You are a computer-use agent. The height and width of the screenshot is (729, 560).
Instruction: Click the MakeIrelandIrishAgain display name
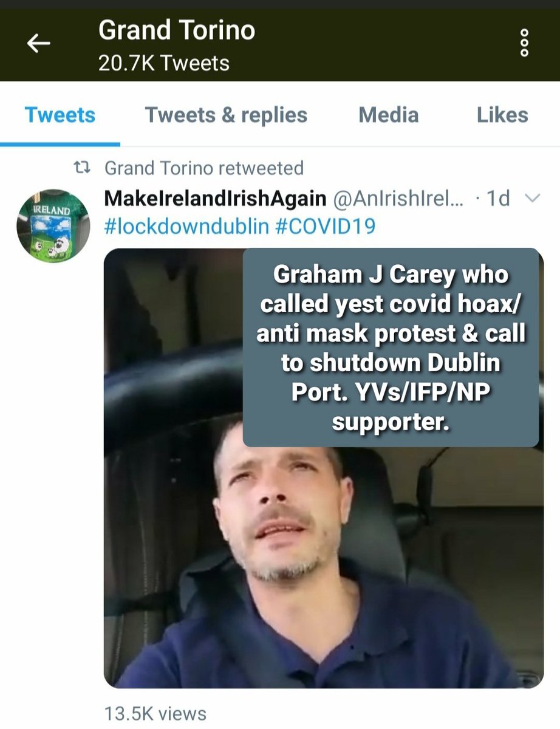click(216, 198)
